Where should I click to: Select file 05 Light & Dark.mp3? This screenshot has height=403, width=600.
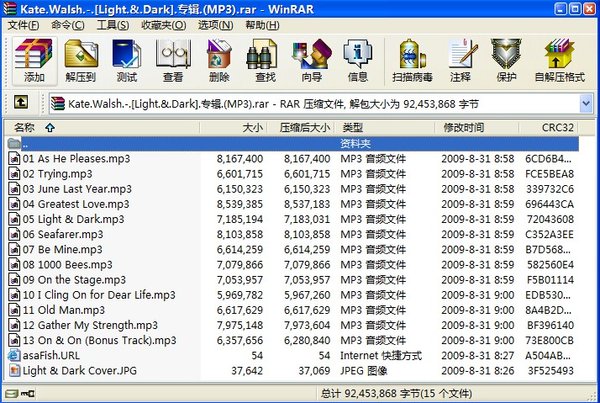point(73,219)
